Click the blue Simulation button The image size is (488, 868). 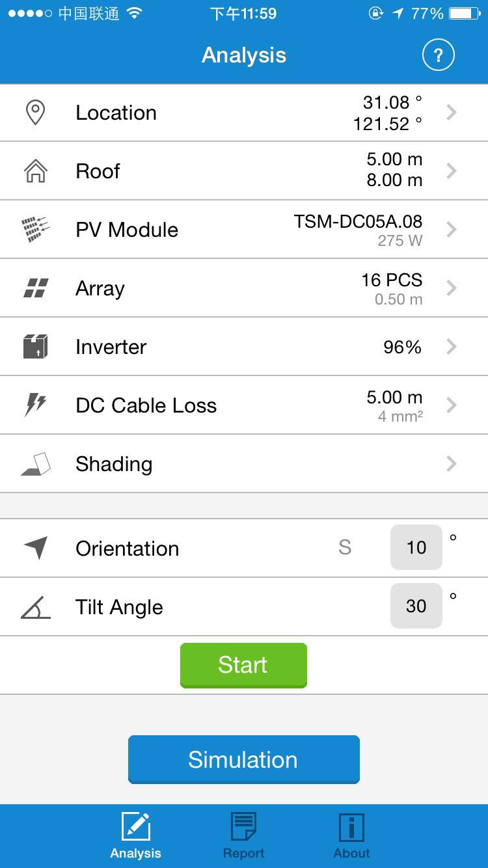243,759
